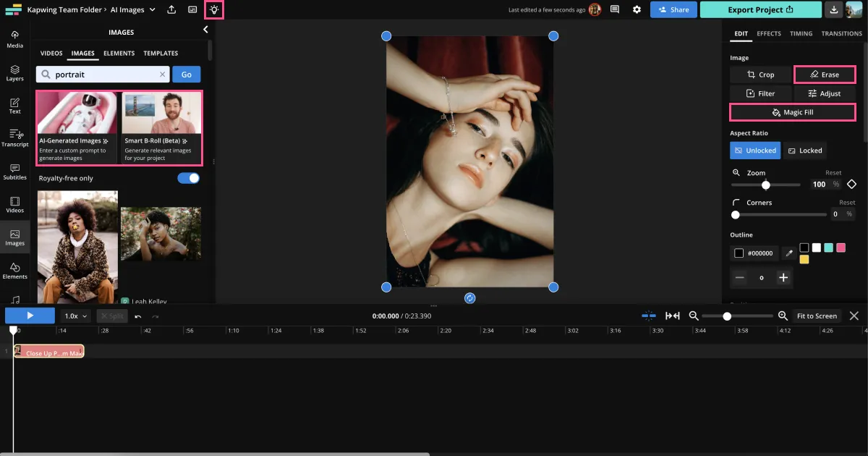Switch to the EFFECTS tab

pos(769,33)
